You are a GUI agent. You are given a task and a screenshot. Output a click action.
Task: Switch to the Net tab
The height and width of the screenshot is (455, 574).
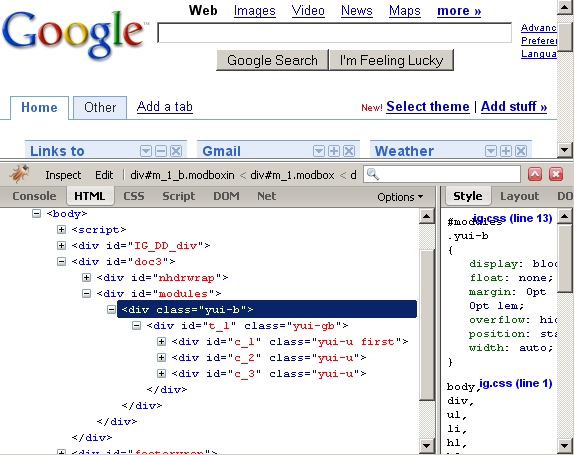(x=266, y=196)
